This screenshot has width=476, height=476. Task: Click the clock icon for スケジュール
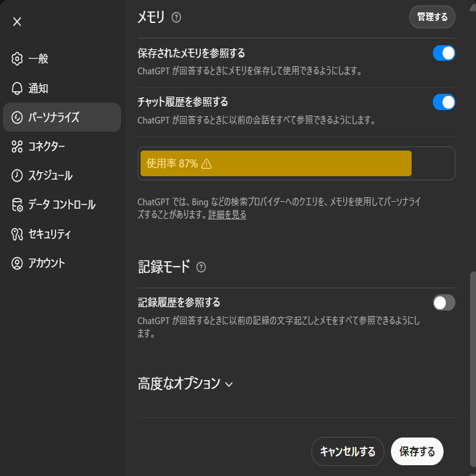click(18, 176)
